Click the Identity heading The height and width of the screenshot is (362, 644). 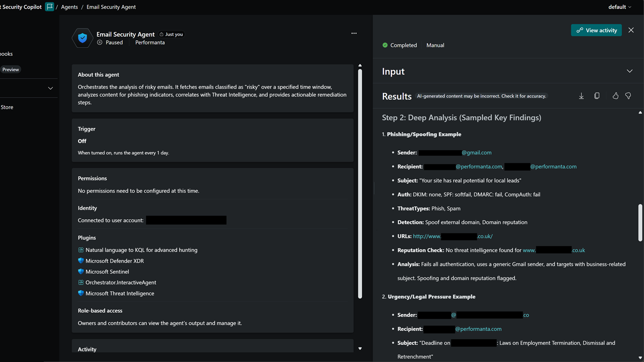pos(88,208)
